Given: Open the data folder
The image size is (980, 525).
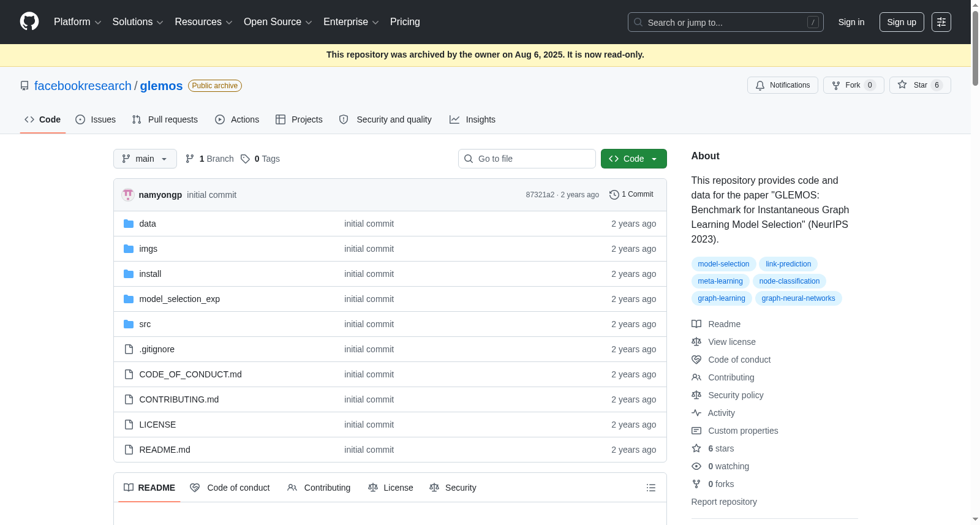Looking at the screenshot, I should pyautogui.click(x=148, y=224).
